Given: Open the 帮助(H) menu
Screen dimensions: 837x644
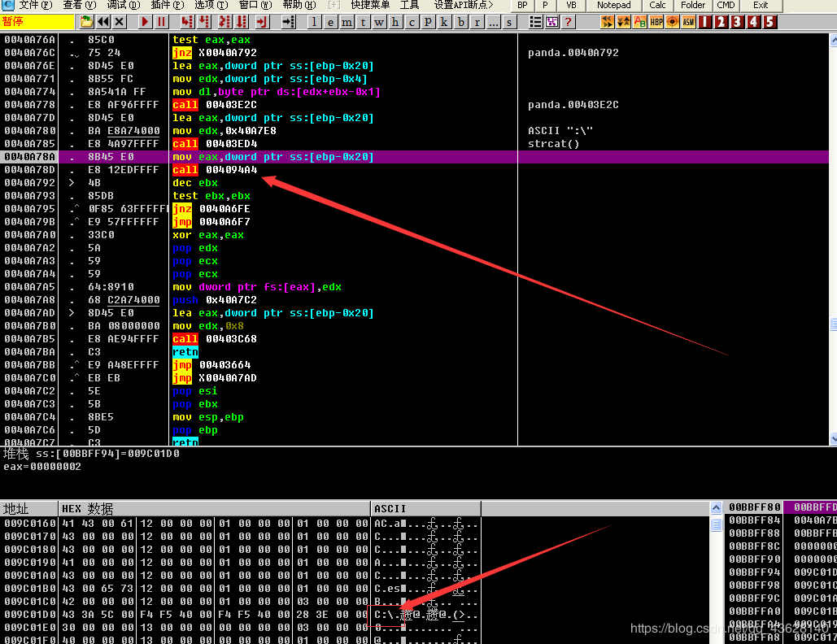Looking at the screenshot, I should (299, 6).
